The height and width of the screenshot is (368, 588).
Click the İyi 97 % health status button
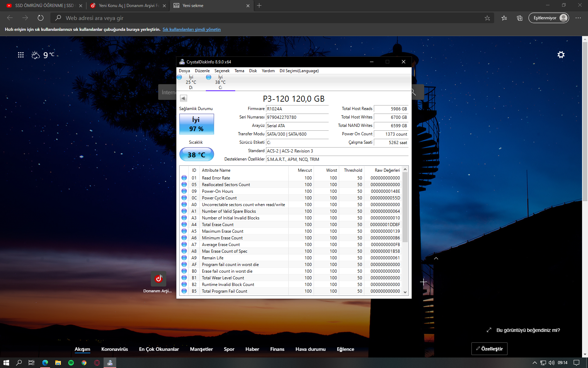(196, 124)
